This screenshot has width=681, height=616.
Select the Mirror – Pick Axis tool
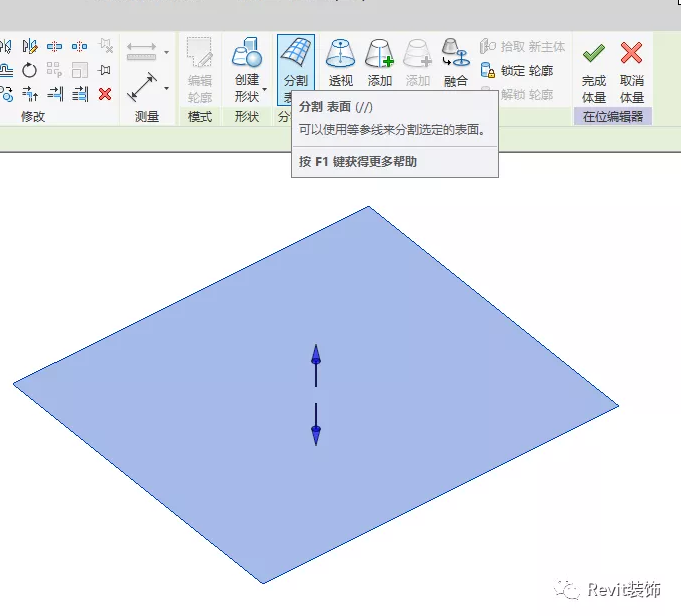pyautogui.click(x=5, y=46)
